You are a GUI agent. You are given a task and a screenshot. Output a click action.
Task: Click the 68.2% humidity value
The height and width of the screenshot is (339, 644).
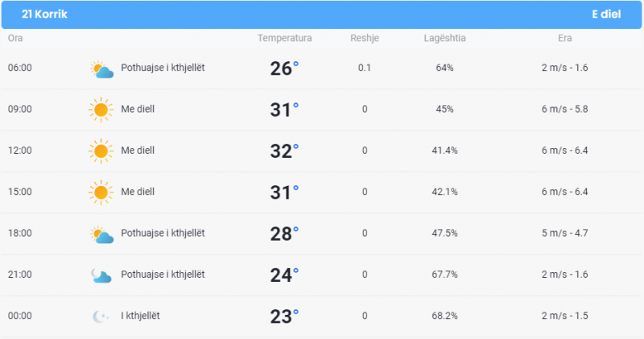444,316
